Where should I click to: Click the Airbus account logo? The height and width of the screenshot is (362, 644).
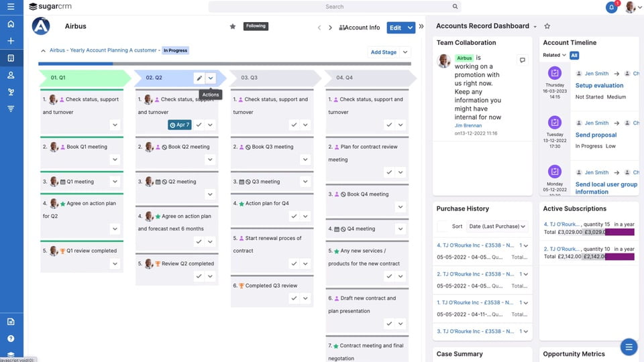pyautogui.click(x=41, y=26)
